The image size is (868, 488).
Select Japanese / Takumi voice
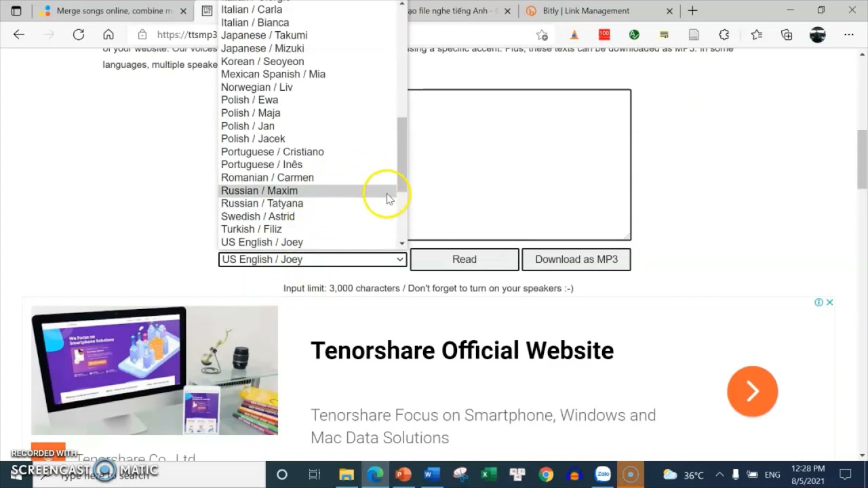pyautogui.click(x=308, y=36)
